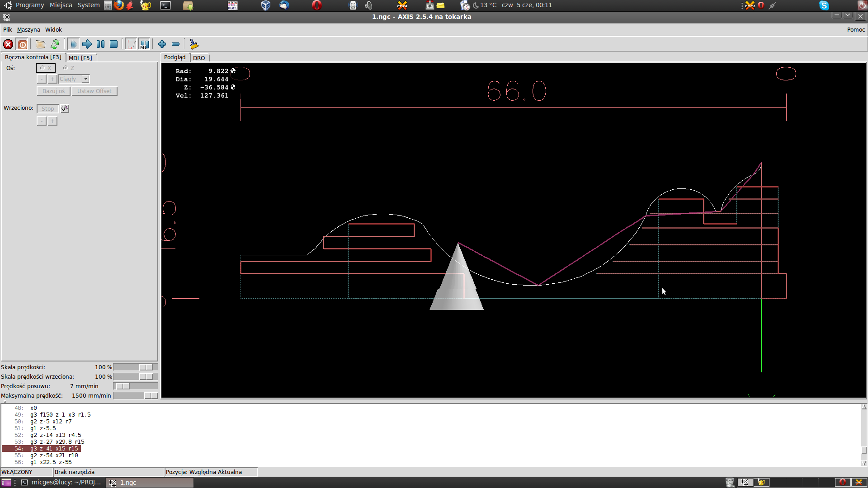868x488 pixels.
Task: Open the Ciągły jog increment dropdown
Action: pyautogui.click(x=85, y=79)
